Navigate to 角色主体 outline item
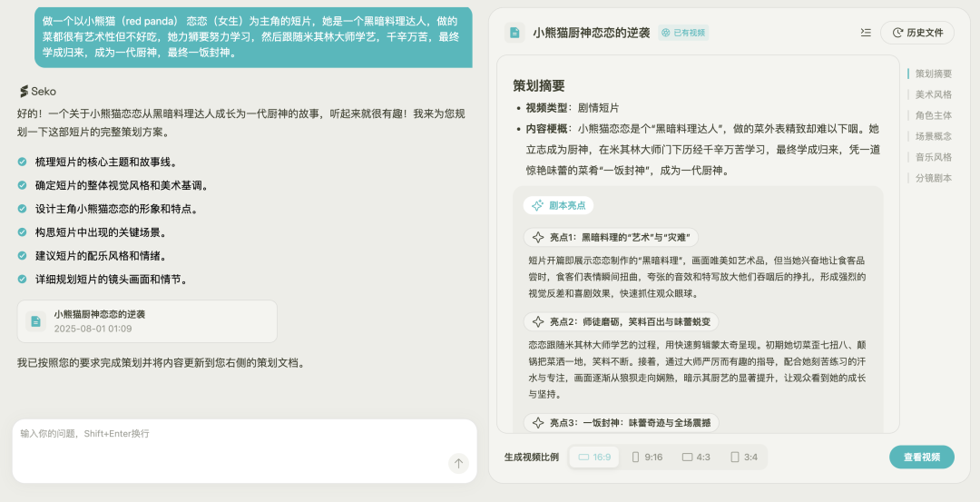980x502 pixels. [933, 115]
